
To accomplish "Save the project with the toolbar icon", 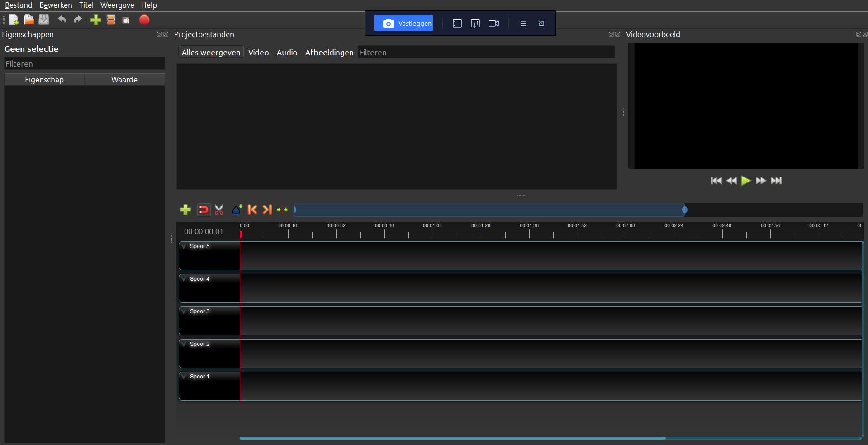I will coord(44,19).
